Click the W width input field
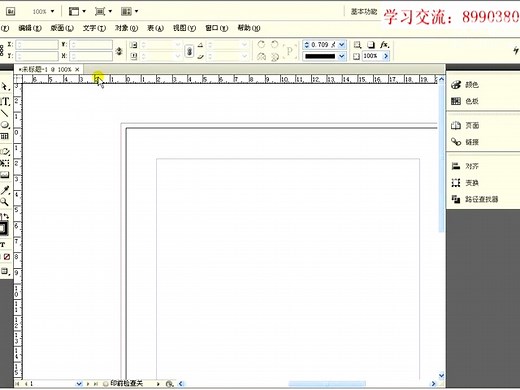Viewport: 520px width, 390px height. coord(91,44)
